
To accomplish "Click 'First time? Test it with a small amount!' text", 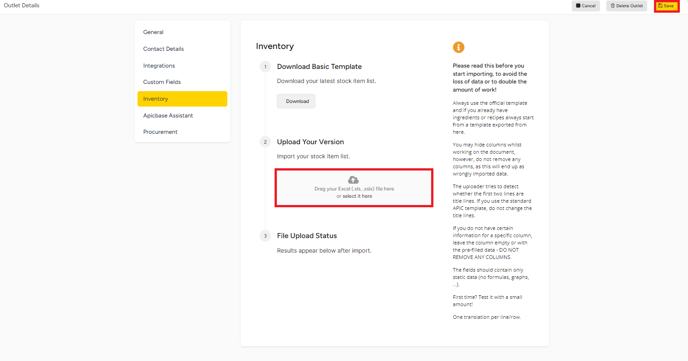I will pos(487,300).
